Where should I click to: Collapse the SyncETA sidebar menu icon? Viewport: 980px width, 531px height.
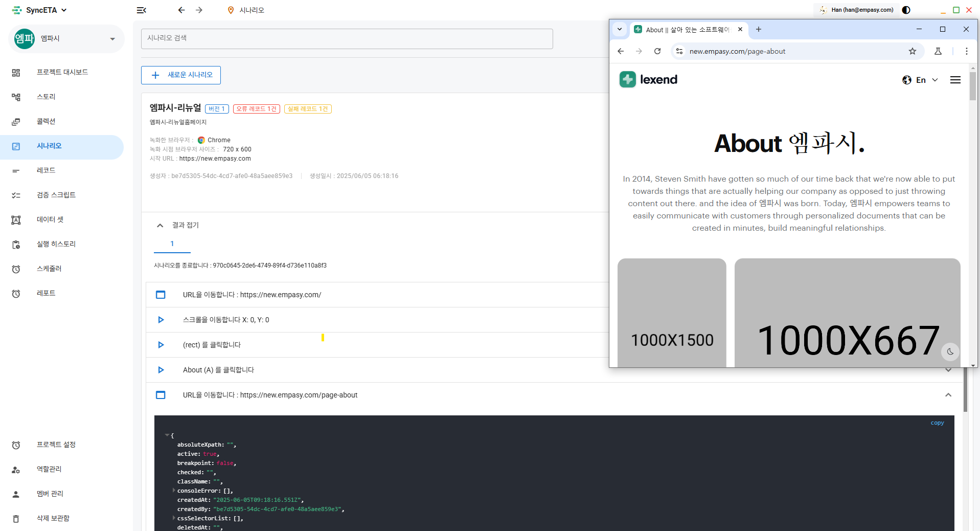142,10
